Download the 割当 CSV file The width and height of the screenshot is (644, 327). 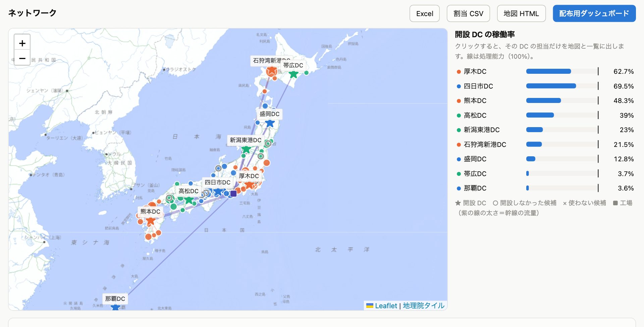click(x=468, y=14)
